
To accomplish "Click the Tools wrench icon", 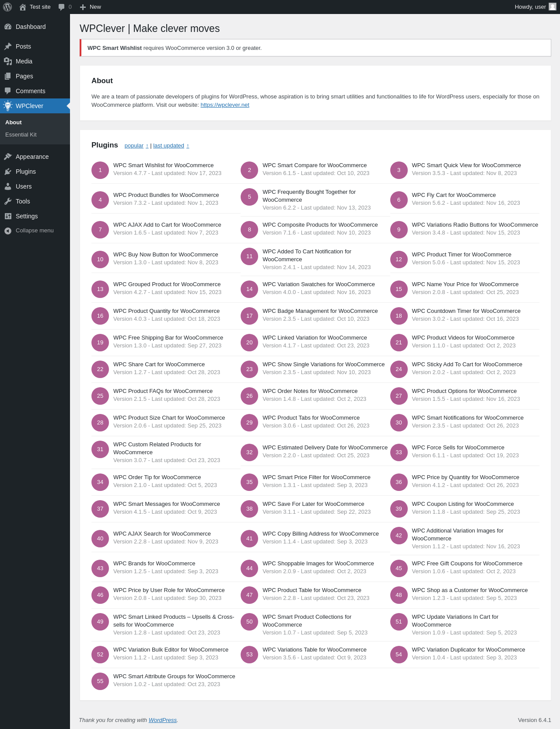I will 8,201.
